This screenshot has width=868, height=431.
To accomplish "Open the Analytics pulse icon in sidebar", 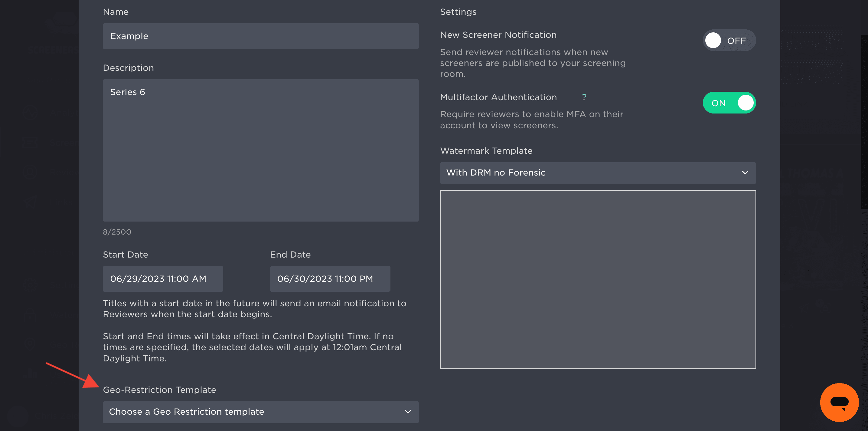I will [x=30, y=113].
